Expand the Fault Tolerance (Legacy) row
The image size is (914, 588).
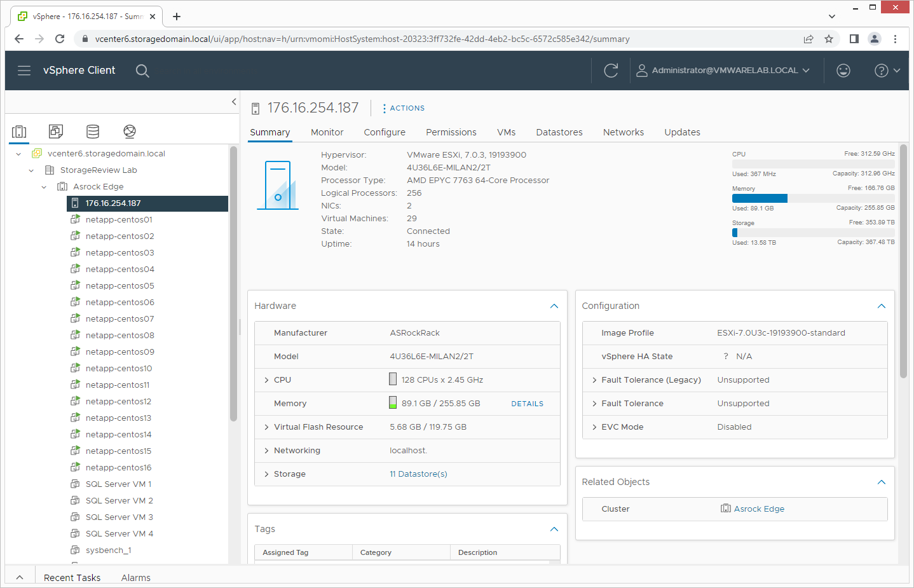click(x=594, y=380)
